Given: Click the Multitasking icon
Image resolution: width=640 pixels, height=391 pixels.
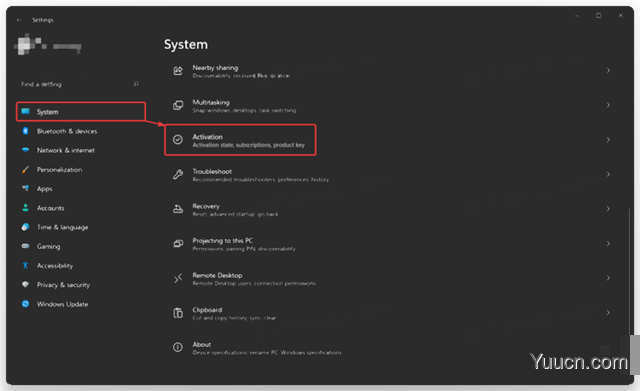Looking at the screenshot, I should pos(178,105).
